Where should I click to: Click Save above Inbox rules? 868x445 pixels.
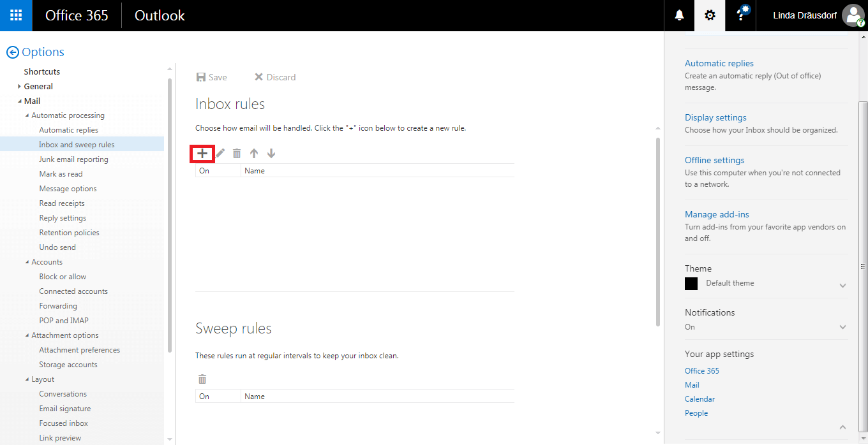211,77
